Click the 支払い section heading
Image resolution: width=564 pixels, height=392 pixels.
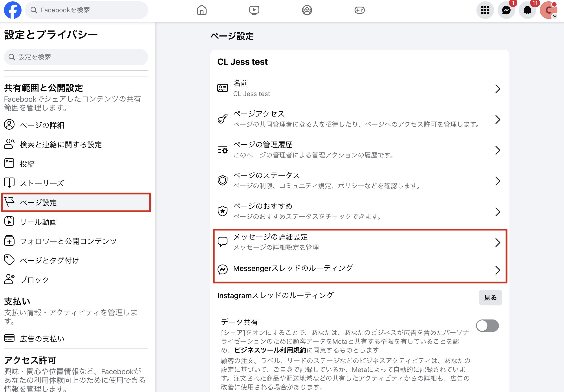(x=17, y=301)
